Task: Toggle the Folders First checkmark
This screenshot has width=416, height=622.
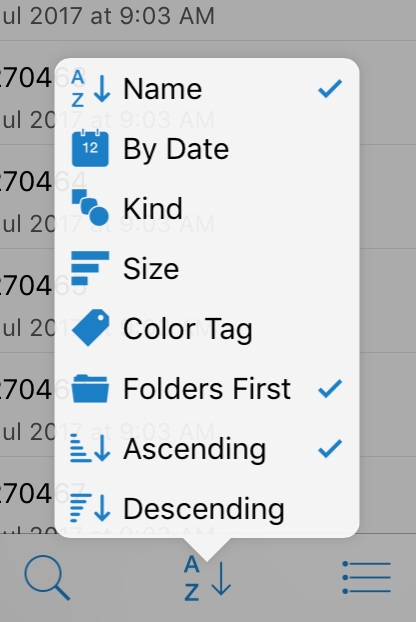Action: [x=330, y=388]
